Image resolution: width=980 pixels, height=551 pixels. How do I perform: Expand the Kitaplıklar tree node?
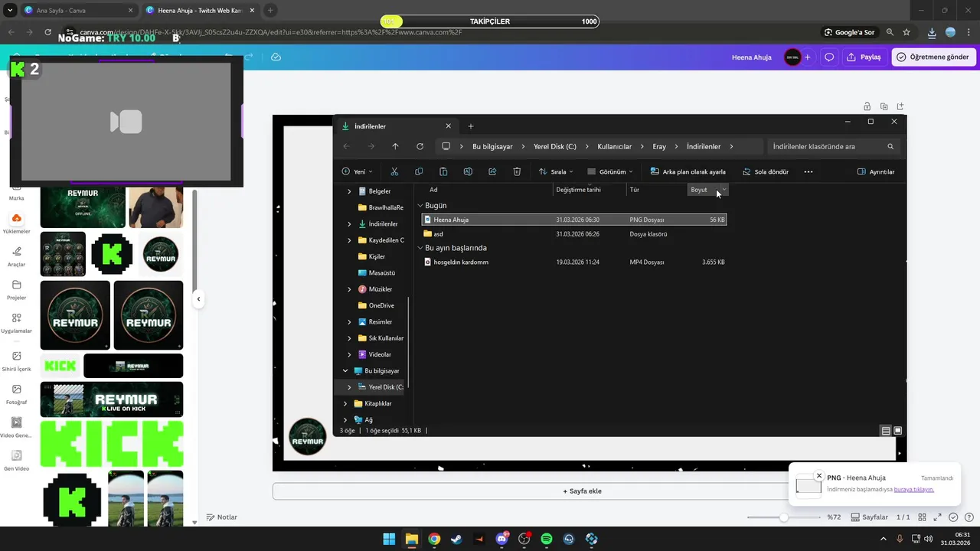coord(345,403)
